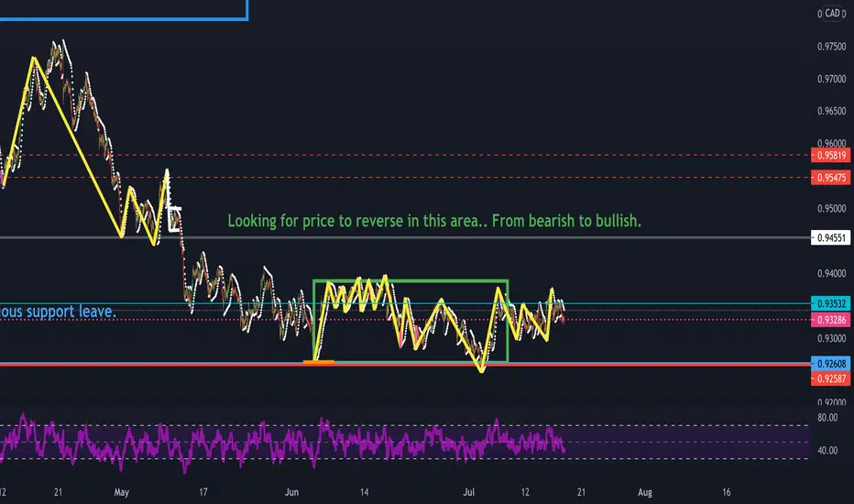Image resolution: width=854 pixels, height=504 pixels.
Task: Select the red 0.95819 price label
Action: click(830, 155)
